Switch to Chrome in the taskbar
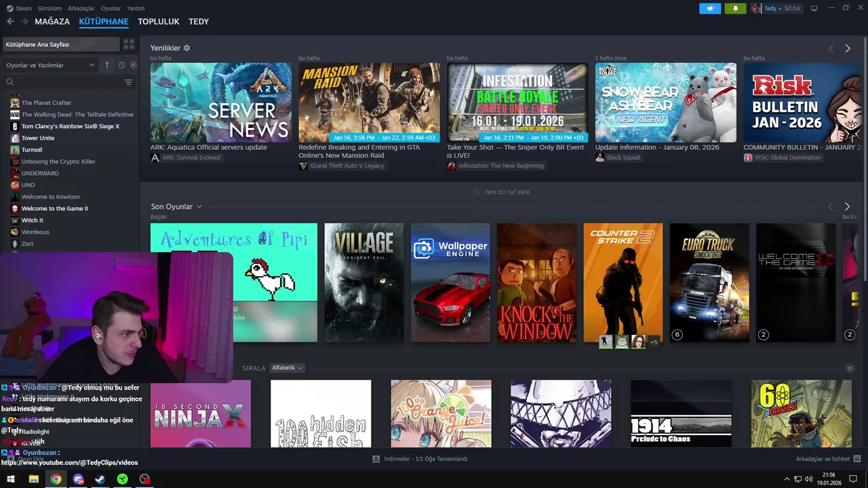868x488 pixels. pyautogui.click(x=56, y=479)
